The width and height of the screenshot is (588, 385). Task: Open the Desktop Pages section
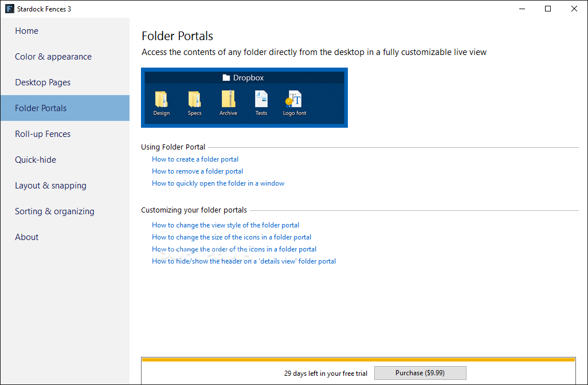(x=65, y=82)
